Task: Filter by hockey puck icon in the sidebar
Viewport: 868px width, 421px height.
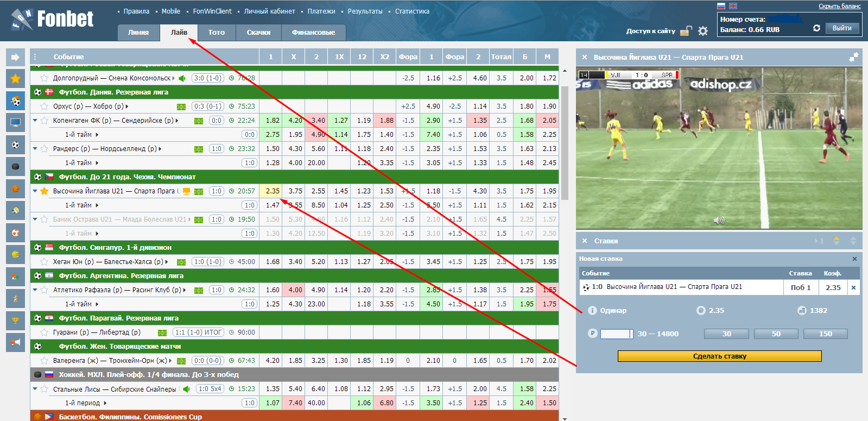Action: coord(15,167)
